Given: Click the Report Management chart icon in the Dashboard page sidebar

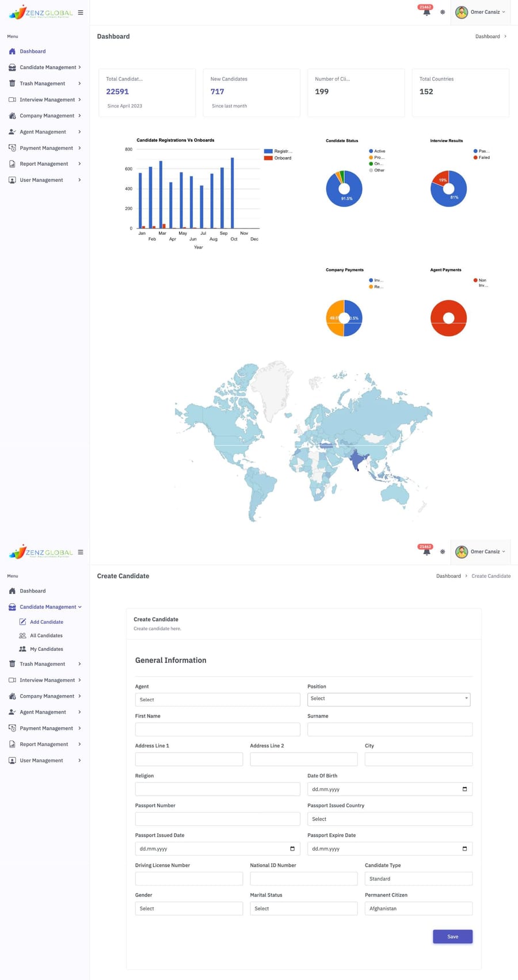Looking at the screenshot, I should click(12, 164).
